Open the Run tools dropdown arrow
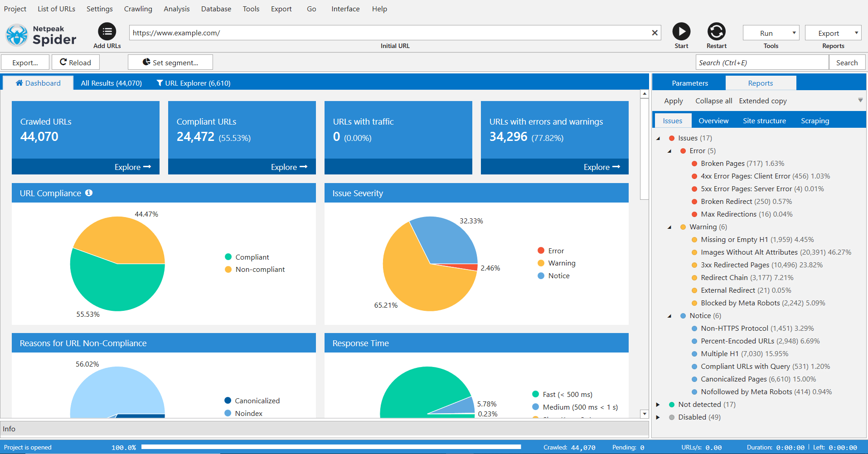868x454 pixels. tap(794, 33)
